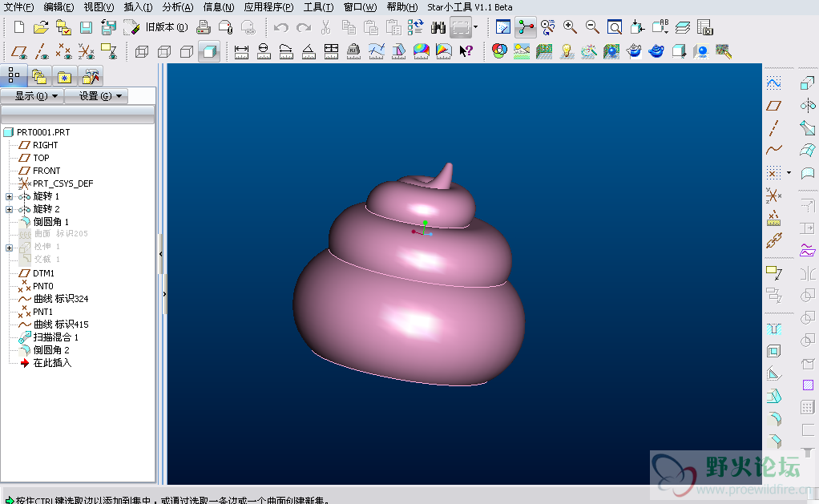The image size is (819, 504).
Task: Toggle datum plane display on/off
Action: point(19,52)
